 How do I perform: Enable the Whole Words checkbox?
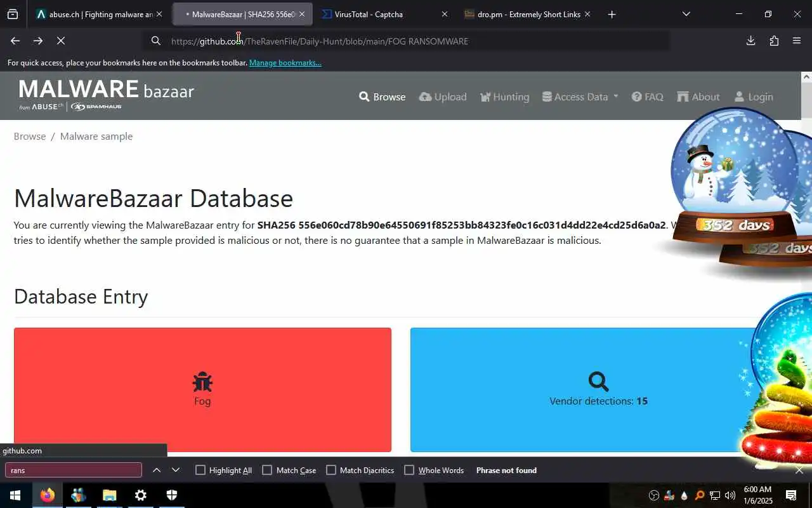coord(409,470)
